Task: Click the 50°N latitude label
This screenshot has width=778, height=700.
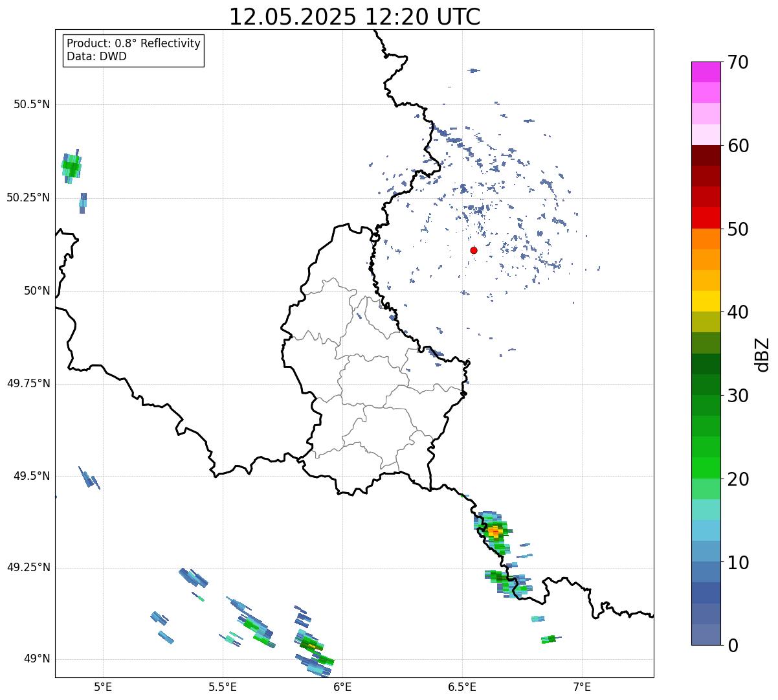Action: pos(37,291)
